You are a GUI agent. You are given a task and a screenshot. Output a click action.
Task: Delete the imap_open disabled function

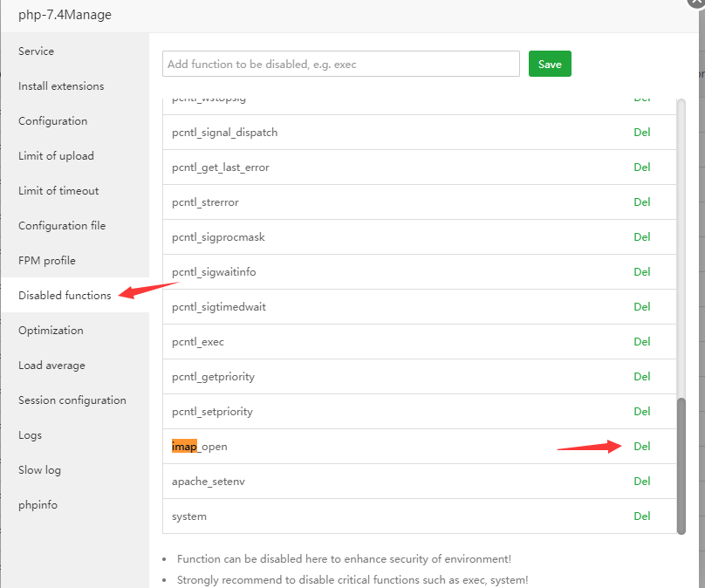click(x=642, y=447)
